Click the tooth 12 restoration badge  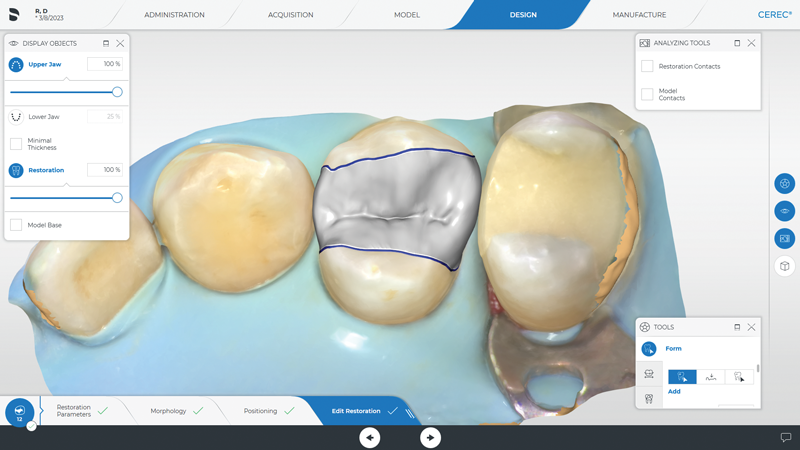point(19,412)
